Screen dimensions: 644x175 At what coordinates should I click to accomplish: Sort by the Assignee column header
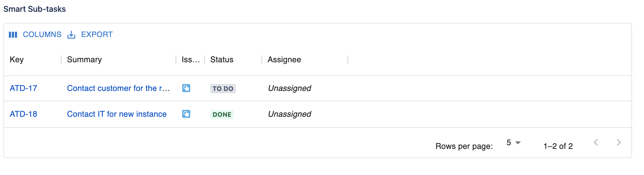(x=284, y=59)
